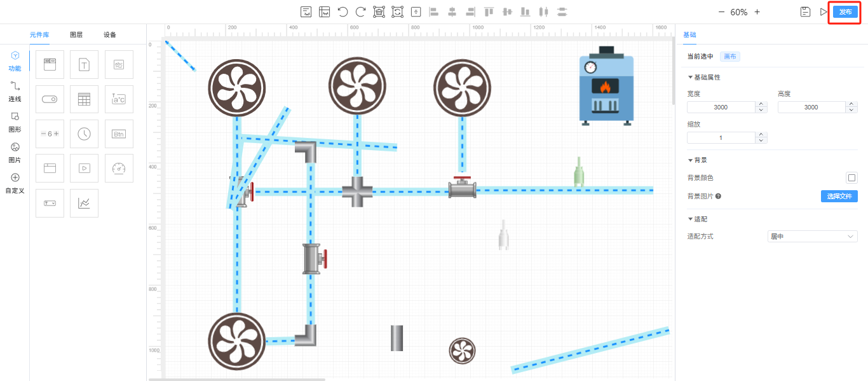The width and height of the screenshot is (868, 381).
Task: Collapse the 基础属性 section
Action: point(691,77)
